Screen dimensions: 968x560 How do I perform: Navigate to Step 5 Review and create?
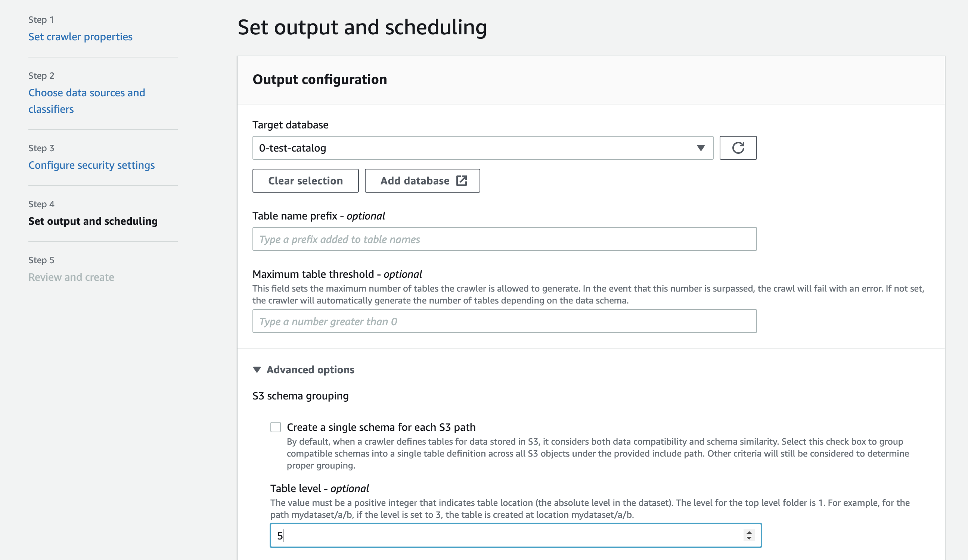tap(71, 277)
